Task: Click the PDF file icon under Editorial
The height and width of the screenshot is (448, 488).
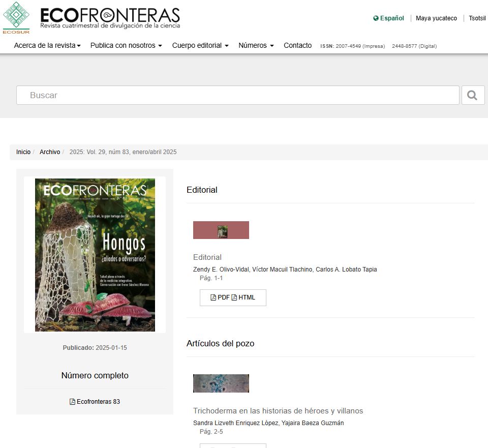Action: (213, 297)
